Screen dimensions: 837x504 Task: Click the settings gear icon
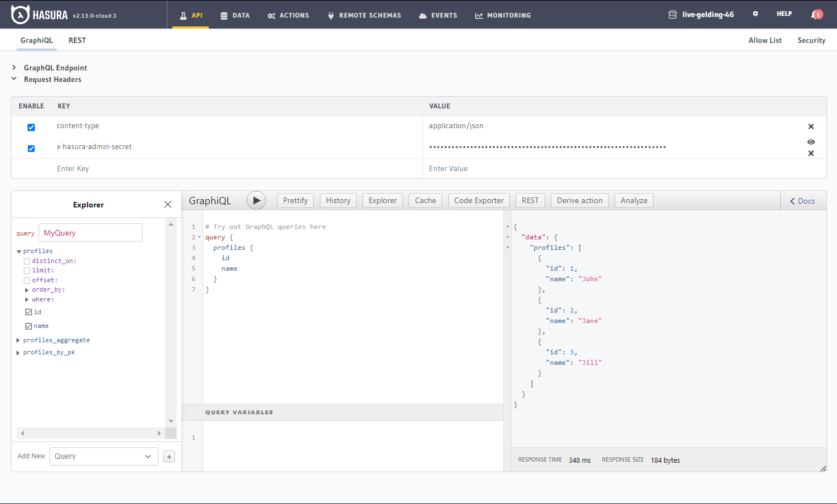tap(755, 13)
